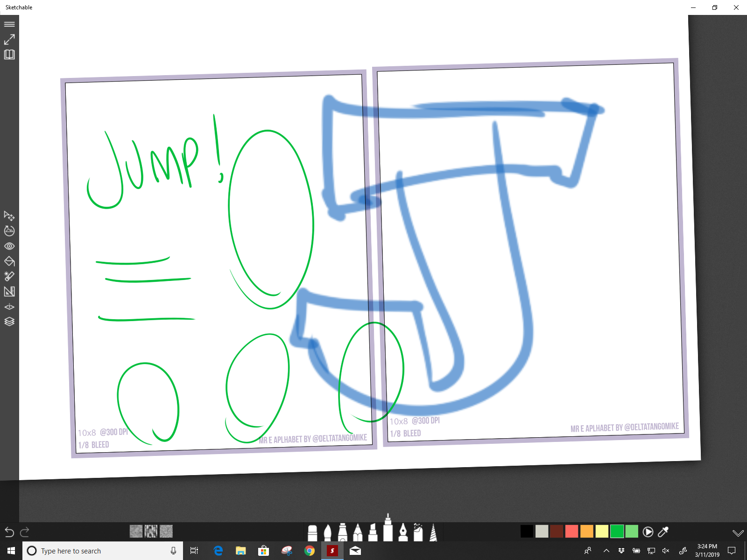Open the rotate canvas image tool
Screen dimensions: 747x560
pyautogui.click(x=9, y=231)
